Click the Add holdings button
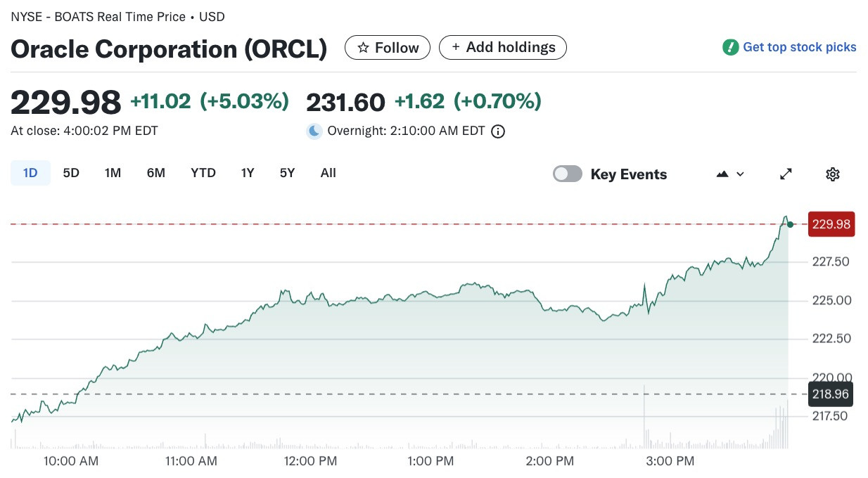868x478 pixels. [503, 47]
